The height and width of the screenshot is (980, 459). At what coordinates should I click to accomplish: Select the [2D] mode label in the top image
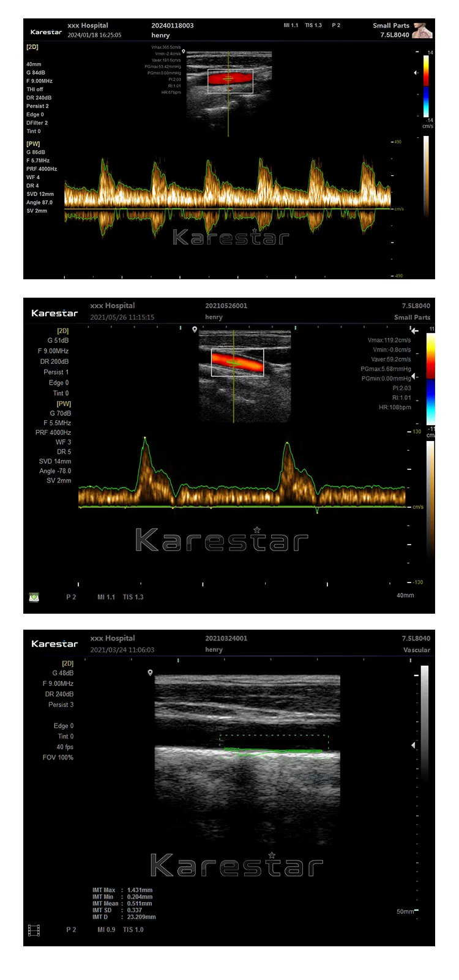32,47
